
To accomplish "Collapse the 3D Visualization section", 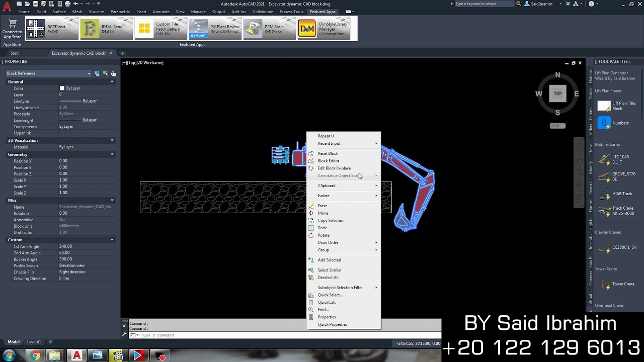I will (112, 140).
